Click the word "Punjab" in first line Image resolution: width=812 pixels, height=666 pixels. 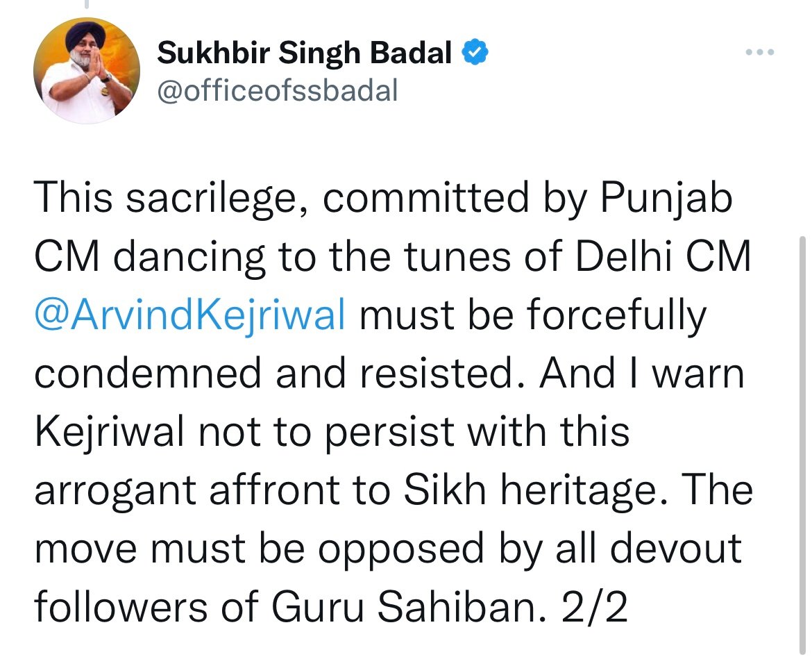(x=666, y=199)
